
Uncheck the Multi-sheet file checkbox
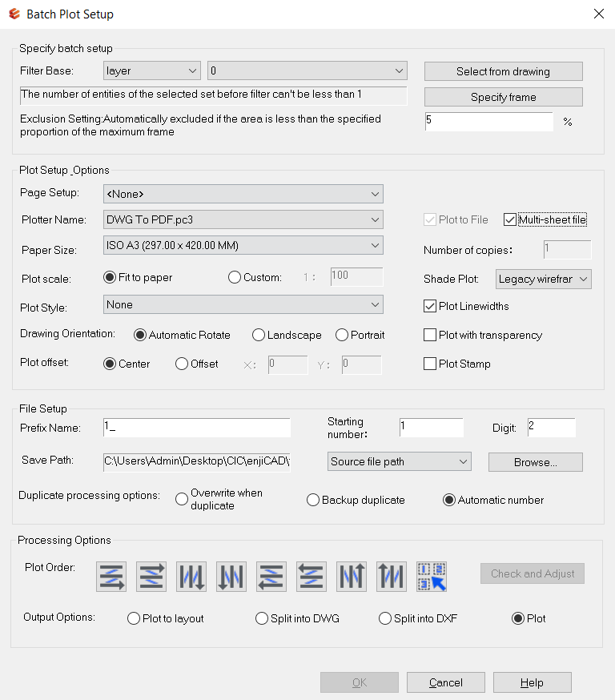[x=510, y=219]
